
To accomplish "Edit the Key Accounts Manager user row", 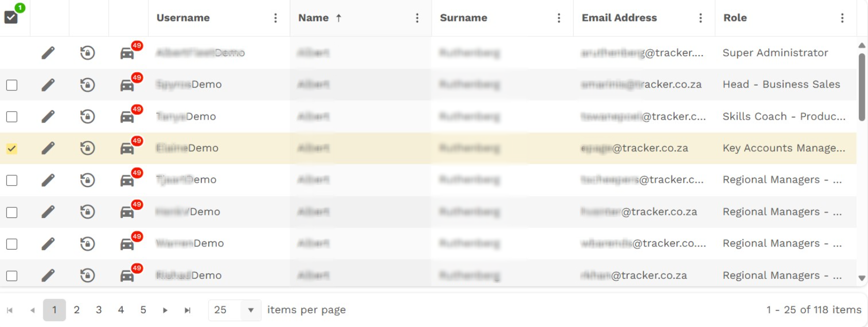I will (48, 148).
